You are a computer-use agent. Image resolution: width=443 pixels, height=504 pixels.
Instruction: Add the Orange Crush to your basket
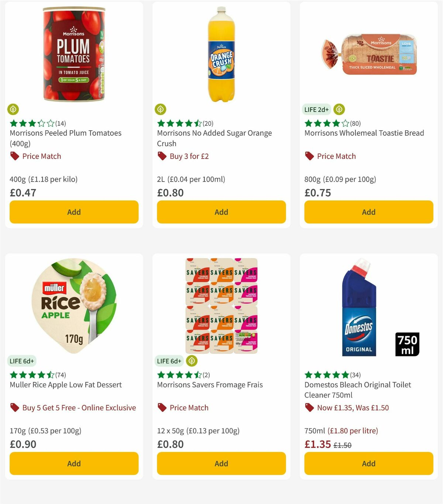click(x=221, y=212)
